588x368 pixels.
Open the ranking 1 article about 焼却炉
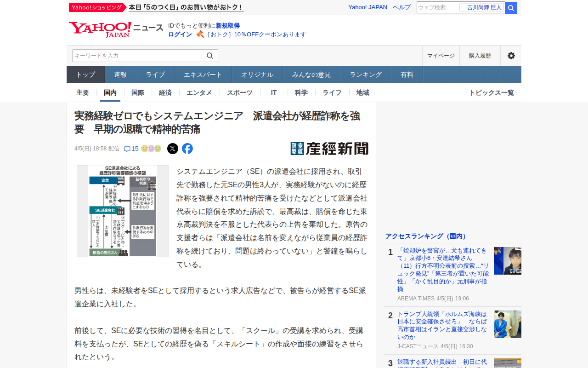tap(442, 270)
